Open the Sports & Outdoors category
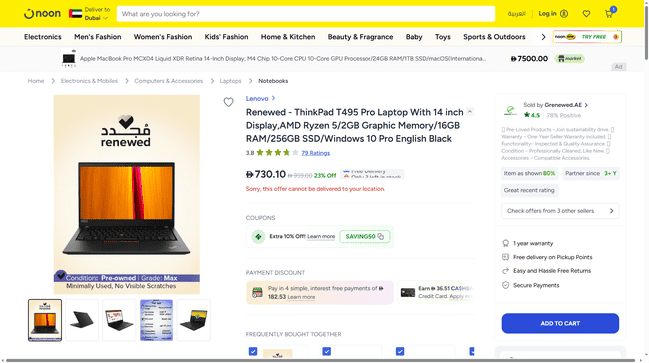Screen dimensions: 649x363 (x=494, y=37)
